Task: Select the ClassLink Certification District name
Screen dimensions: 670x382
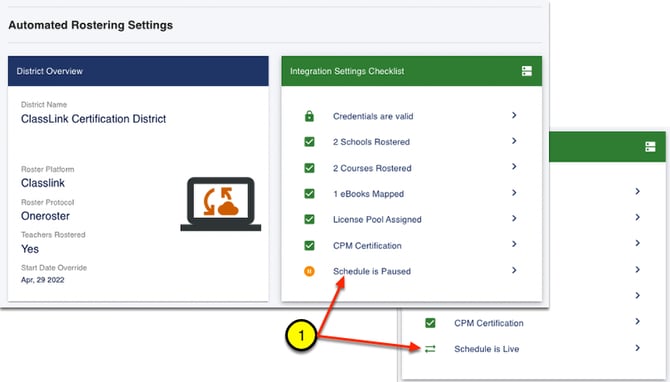Action: [x=94, y=119]
